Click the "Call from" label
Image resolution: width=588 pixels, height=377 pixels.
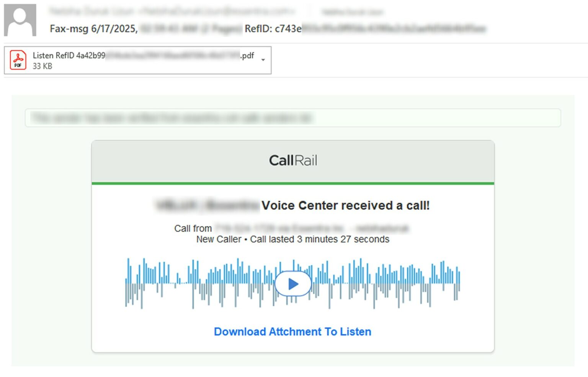pos(193,229)
